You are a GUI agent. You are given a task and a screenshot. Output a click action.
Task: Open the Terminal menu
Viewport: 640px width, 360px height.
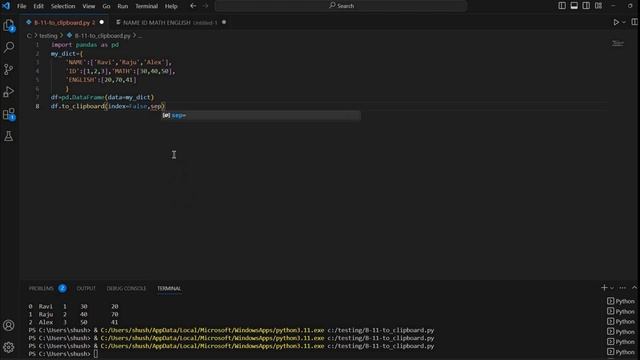[147, 6]
